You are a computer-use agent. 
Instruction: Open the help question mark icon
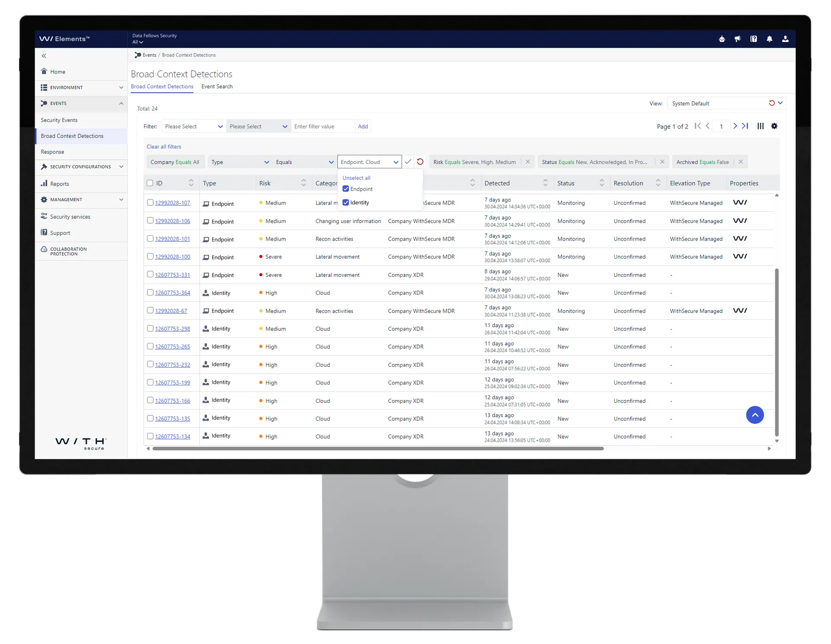pyautogui.click(x=754, y=39)
